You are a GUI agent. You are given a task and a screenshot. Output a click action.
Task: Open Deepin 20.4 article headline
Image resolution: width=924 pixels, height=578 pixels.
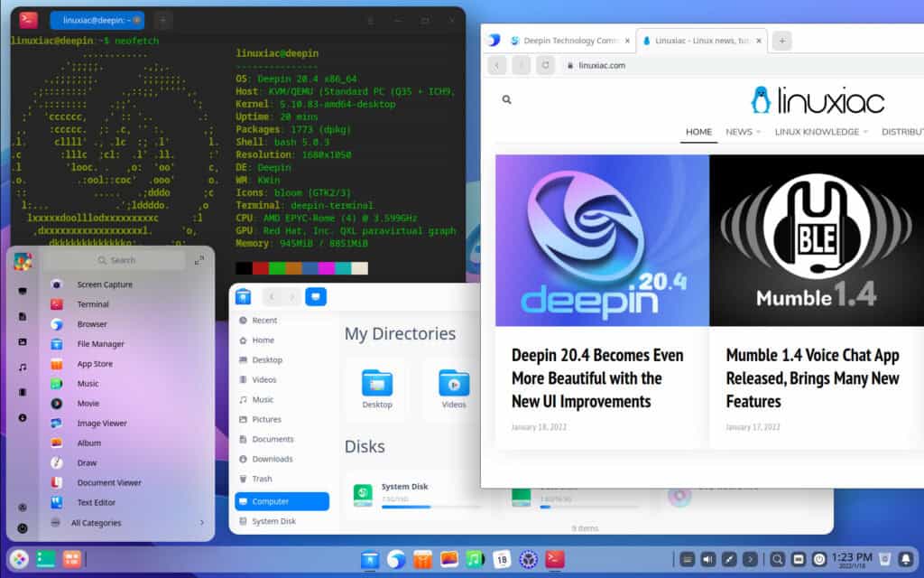(597, 378)
